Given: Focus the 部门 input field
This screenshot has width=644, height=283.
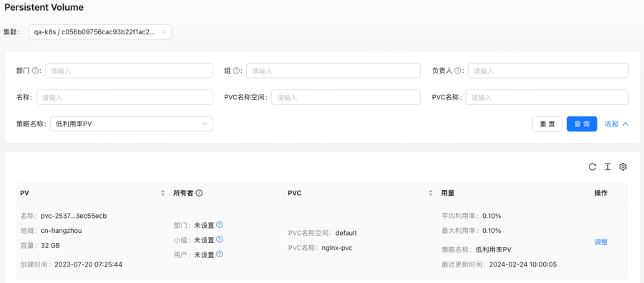Looking at the screenshot, I should pyautogui.click(x=129, y=71).
